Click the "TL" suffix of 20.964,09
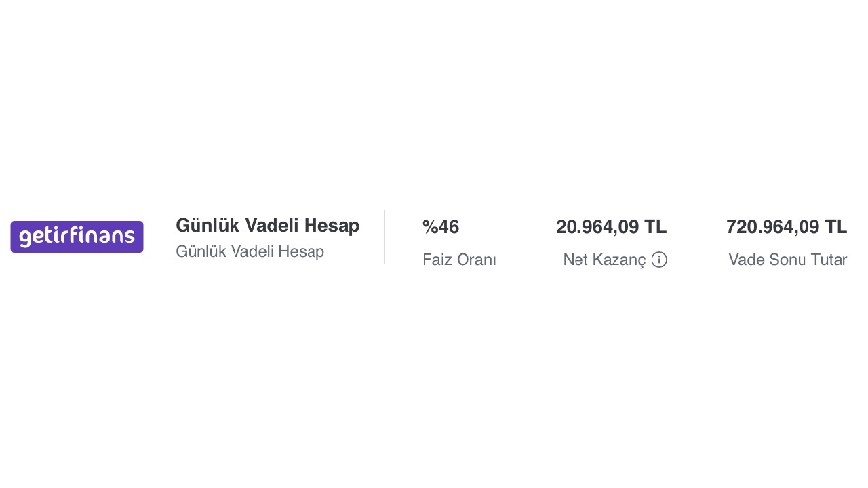Viewport: 868px width, 488px height. click(656, 227)
